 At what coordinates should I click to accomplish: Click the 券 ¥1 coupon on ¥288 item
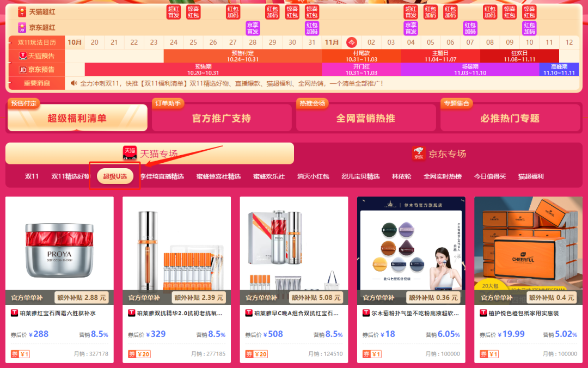point(20,354)
